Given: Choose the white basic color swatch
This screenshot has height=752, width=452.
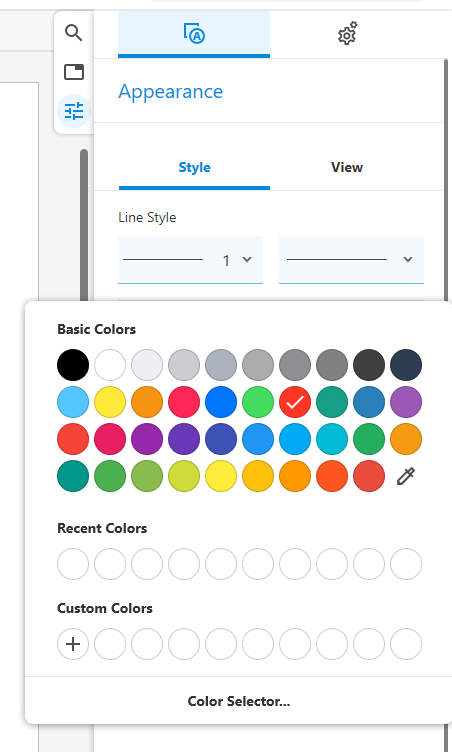Looking at the screenshot, I should (x=110, y=365).
